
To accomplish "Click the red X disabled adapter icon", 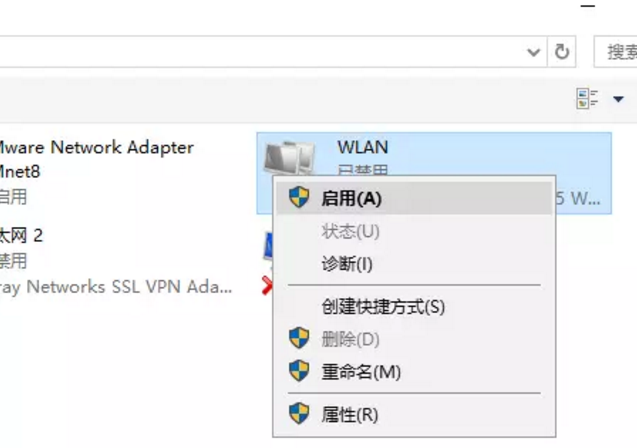I will pyautogui.click(x=267, y=285).
